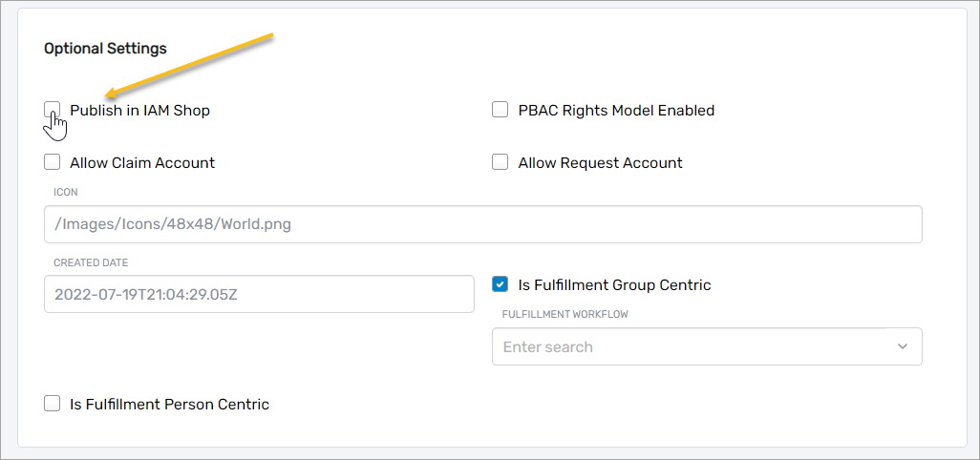Click the Icon path input field
Viewport: 980px width, 460px height.
coord(482,224)
